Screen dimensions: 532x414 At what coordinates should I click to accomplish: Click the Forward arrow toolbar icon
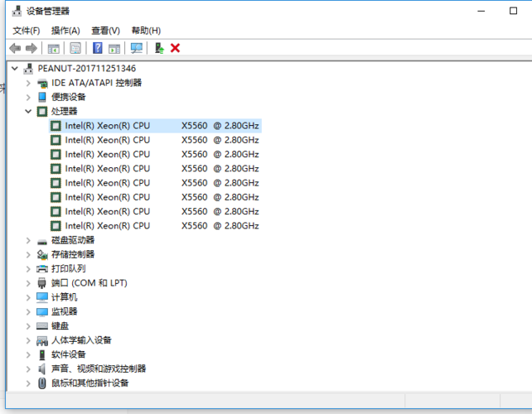click(31, 48)
